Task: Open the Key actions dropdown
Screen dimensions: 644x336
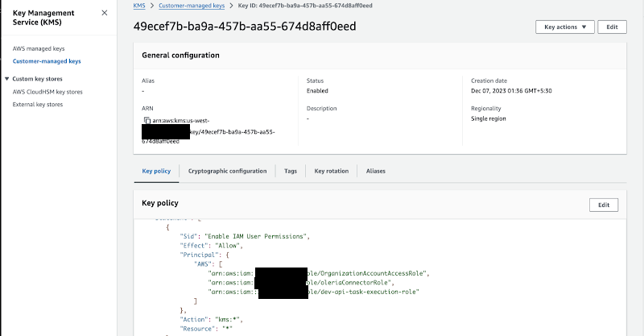Action: tap(565, 27)
